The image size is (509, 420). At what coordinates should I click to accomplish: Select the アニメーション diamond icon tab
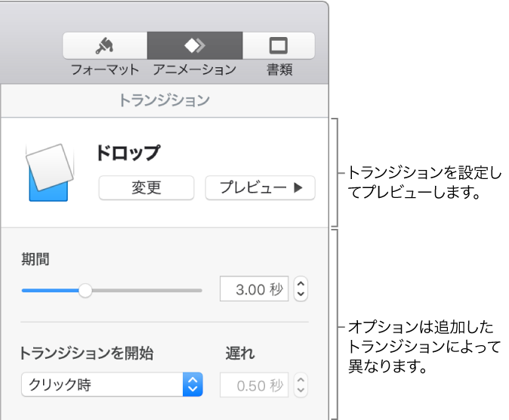coord(195,45)
